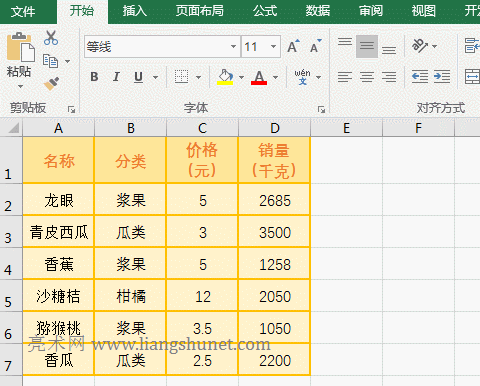Image resolution: width=480 pixels, height=386 pixels.
Task: Open the Clipboard dialog launcher
Action: [71, 109]
